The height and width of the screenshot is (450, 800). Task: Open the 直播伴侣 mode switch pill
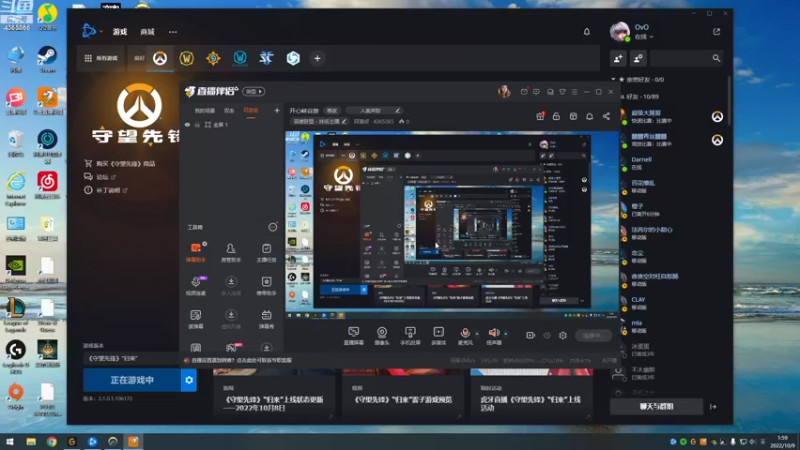[254, 91]
